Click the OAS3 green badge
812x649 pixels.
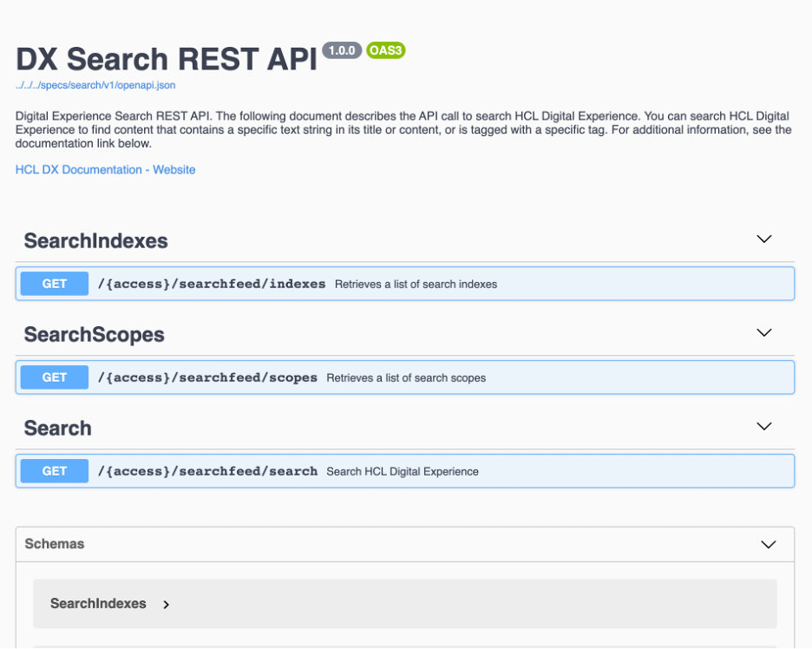coord(386,50)
